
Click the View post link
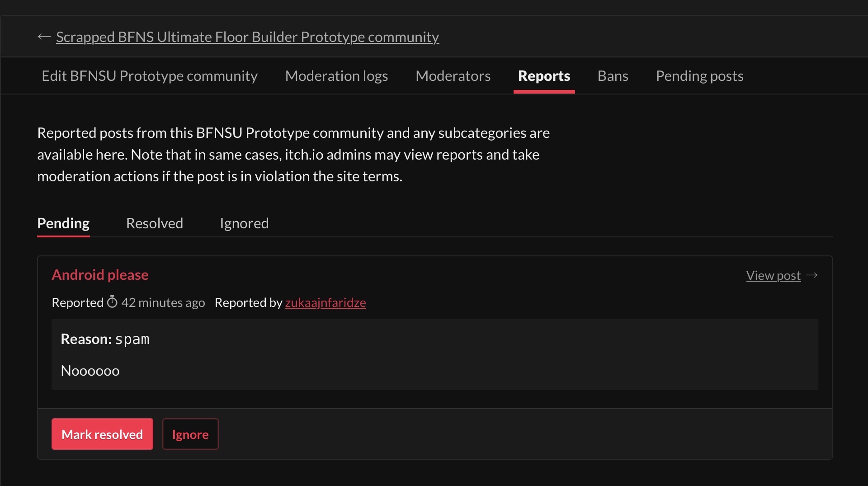point(773,275)
